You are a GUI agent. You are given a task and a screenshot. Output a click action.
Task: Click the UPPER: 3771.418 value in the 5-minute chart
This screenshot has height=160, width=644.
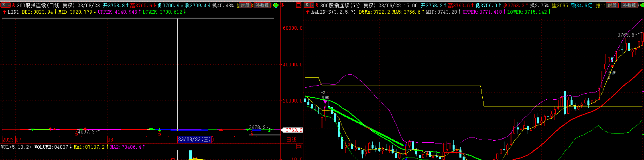tap(482, 12)
